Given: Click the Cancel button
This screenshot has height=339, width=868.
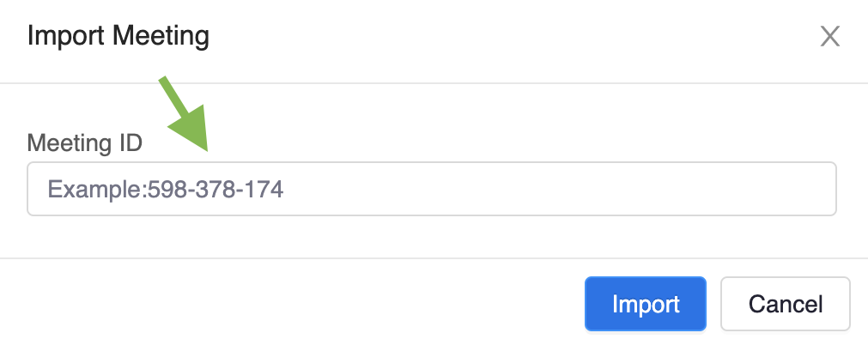Looking at the screenshot, I should click(785, 304).
